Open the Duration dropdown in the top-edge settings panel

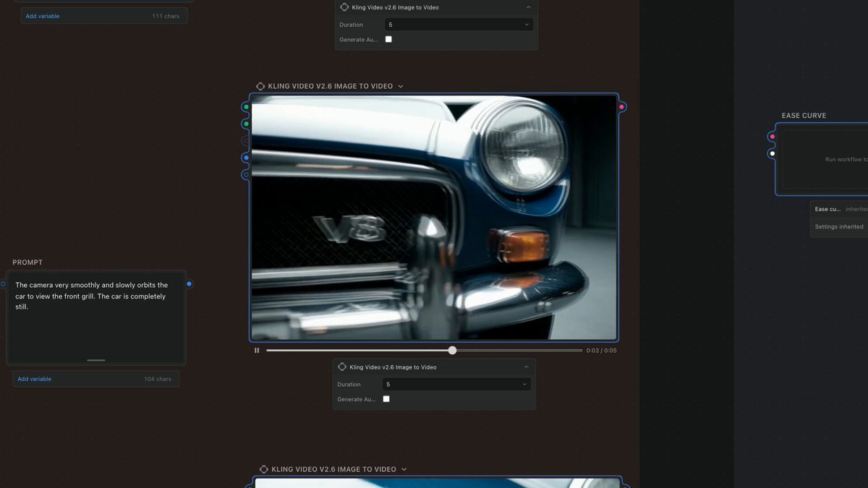pos(459,25)
